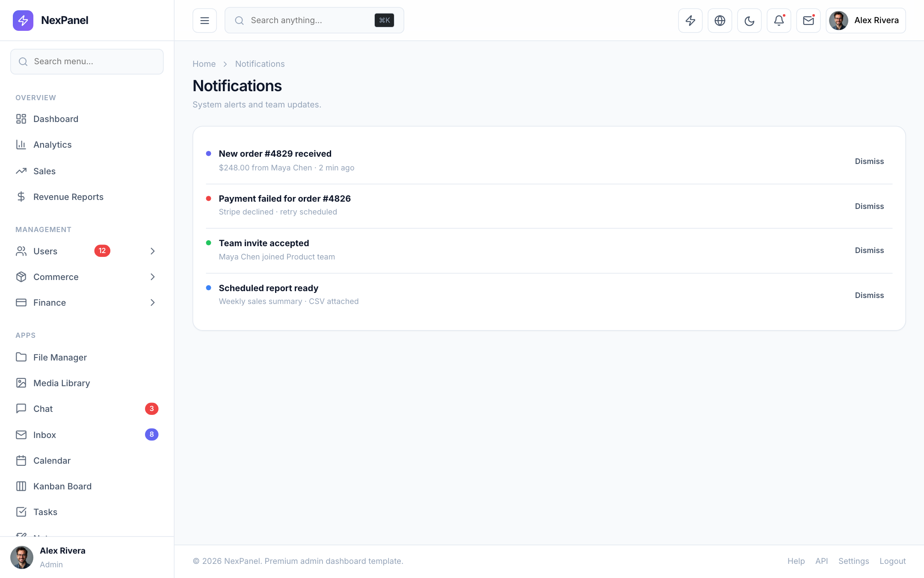924x578 pixels.
Task: Open Kanban Board from the Apps section
Action: coord(87,486)
